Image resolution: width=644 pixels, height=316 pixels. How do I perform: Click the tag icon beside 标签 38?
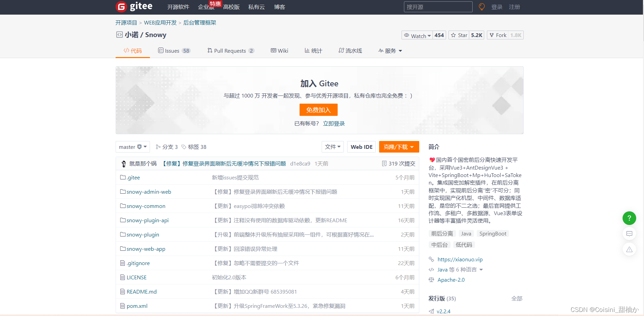[184, 147]
